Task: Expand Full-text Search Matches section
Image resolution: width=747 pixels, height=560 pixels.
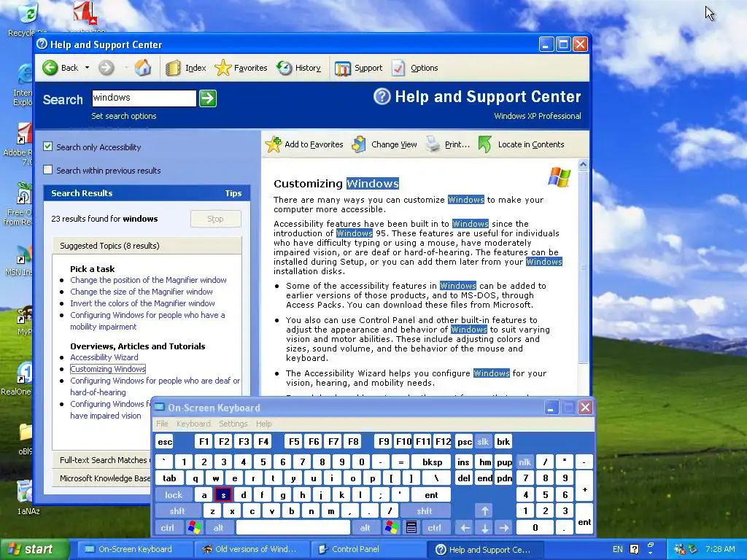Action: (101, 460)
